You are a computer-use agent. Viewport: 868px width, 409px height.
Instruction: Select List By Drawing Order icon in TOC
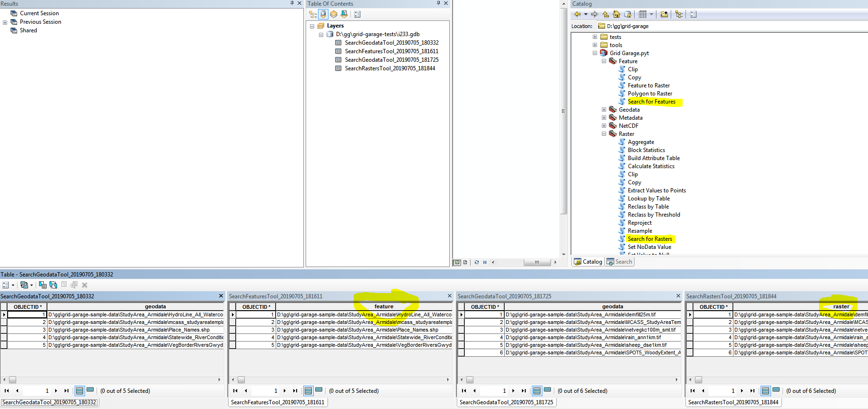[x=312, y=14]
